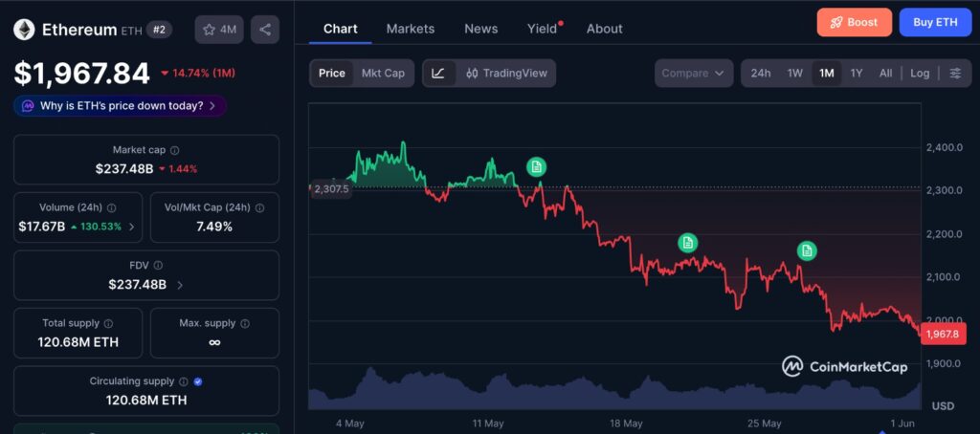
Task: Select the All time range
Action: point(885,73)
